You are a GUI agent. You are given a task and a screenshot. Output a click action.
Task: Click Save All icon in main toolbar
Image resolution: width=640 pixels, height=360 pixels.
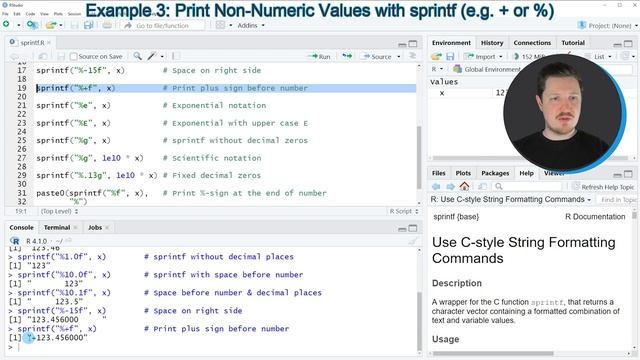(x=89, y=25)
